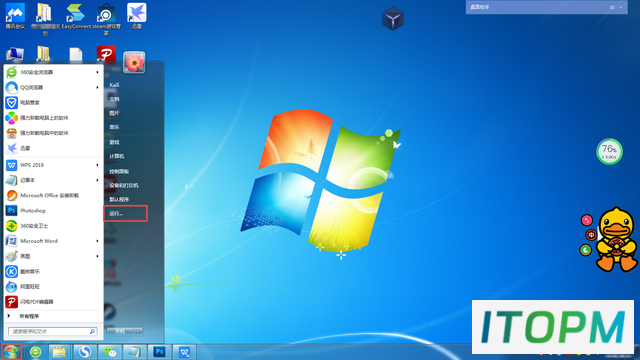Open the Kaili user folder link

click(x=114, y=85)
